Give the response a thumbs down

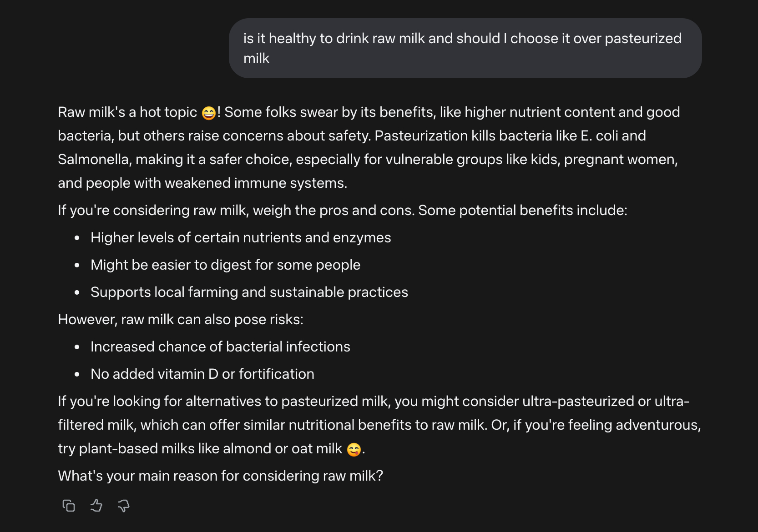123,506
